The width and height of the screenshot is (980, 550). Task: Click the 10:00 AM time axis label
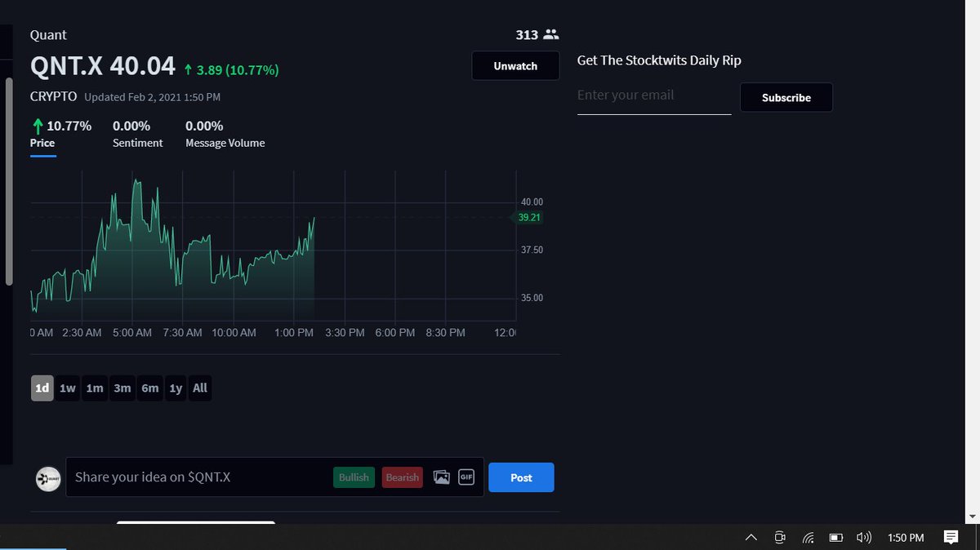[234, 333]
